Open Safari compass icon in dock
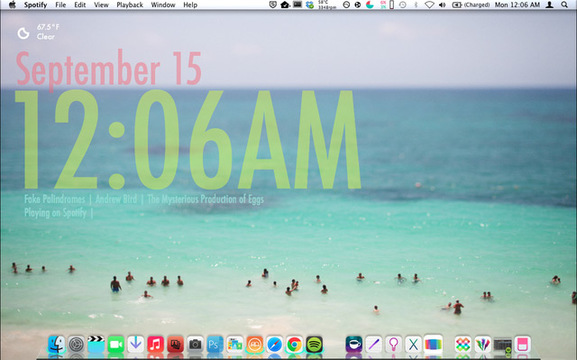This screenshot has height=360, width=577. pyautogui.click(x=275, y=345)
